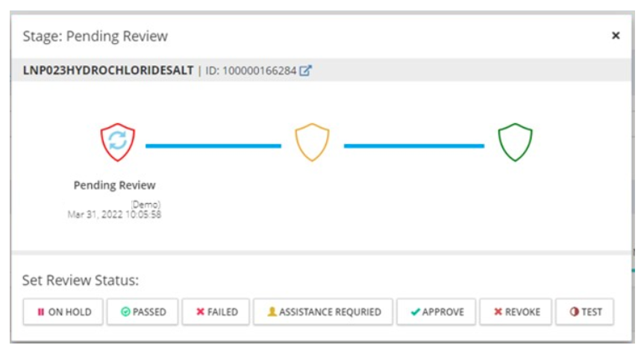Click the yellow middle stage shield
This screenshot has height=354, width=644.
pyautogui.click(x=312, y=142)
